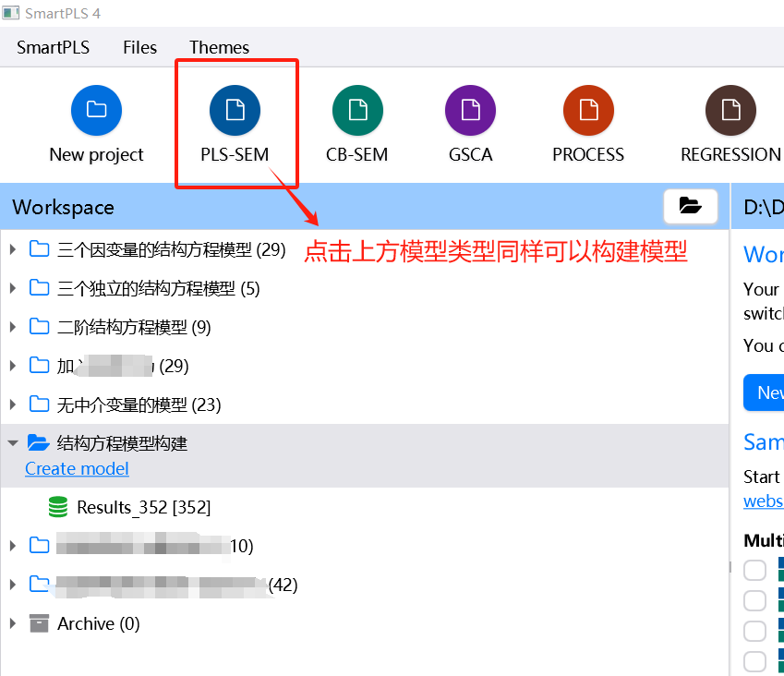This screenshot has height=676, width=784.
Task: Expand 二阶结构方程模型 project
Action: point(13,327)
